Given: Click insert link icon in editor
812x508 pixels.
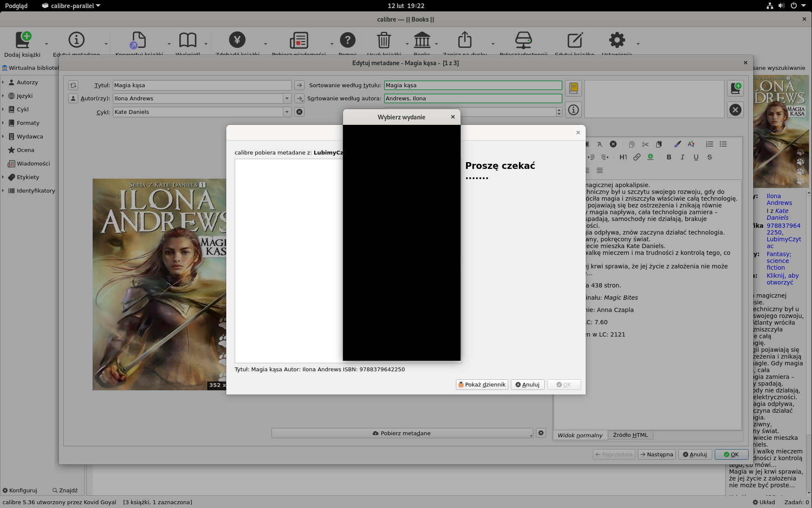Looking at the screenshot, I should 636,157.
